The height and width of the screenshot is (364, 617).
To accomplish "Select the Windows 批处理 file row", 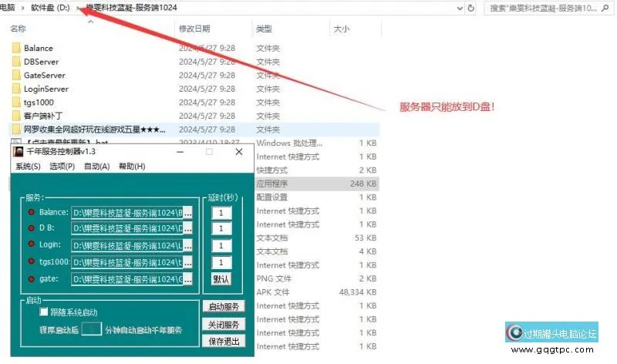I will 317,143.
